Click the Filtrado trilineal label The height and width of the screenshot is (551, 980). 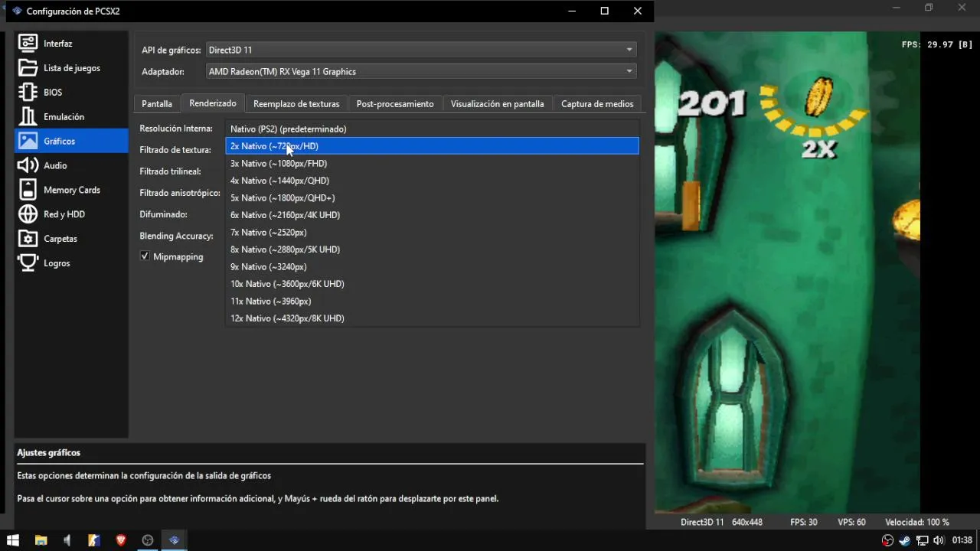point(170,171)
